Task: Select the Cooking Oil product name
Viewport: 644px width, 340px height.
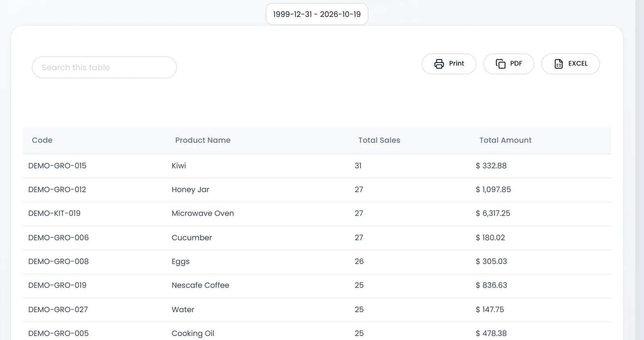Action: [193, 334]
